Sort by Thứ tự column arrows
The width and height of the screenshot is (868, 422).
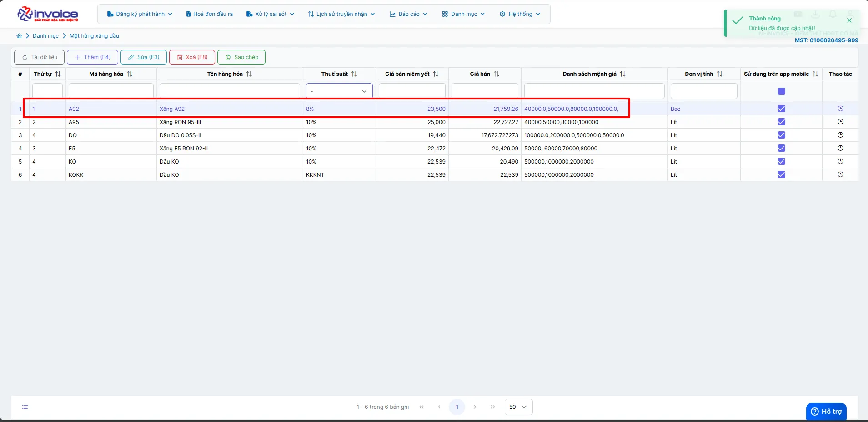pyautogui.click(x=58, y=74)
